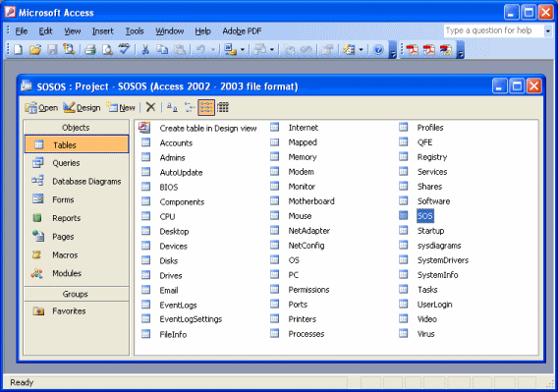The width and height of the screenshot is (558, 392).
Task: Select the Virus table
Action: coord(425,334)
